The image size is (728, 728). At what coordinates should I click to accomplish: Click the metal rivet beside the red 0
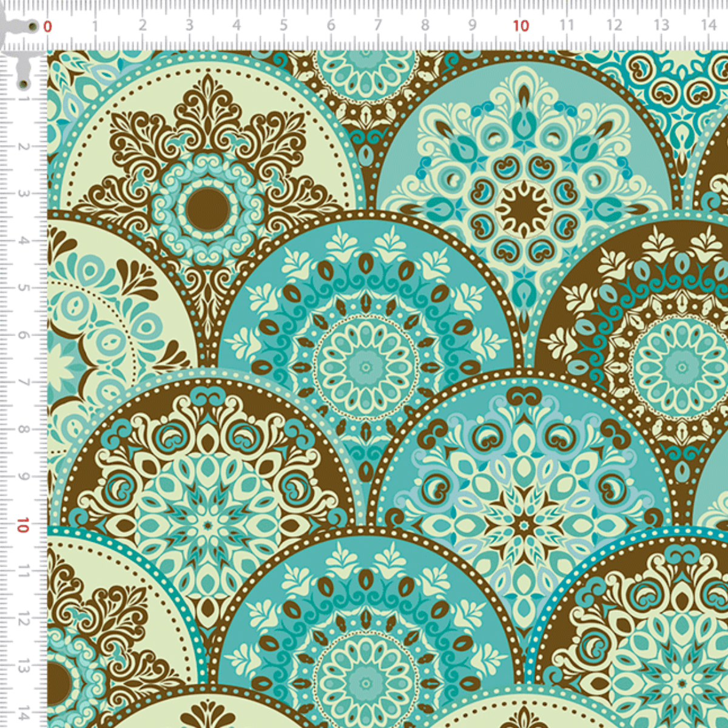(x=32, y=27)
